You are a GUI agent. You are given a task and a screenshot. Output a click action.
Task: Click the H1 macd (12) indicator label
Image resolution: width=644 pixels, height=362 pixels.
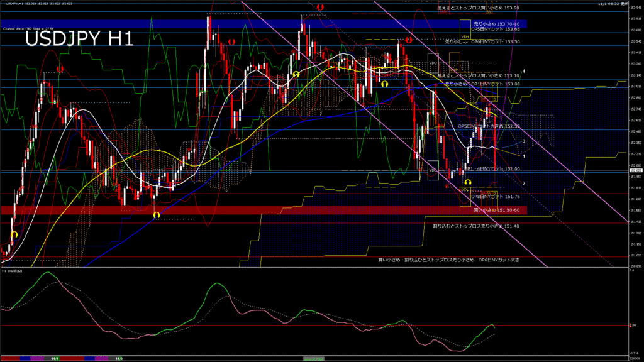tap(13, 271)
